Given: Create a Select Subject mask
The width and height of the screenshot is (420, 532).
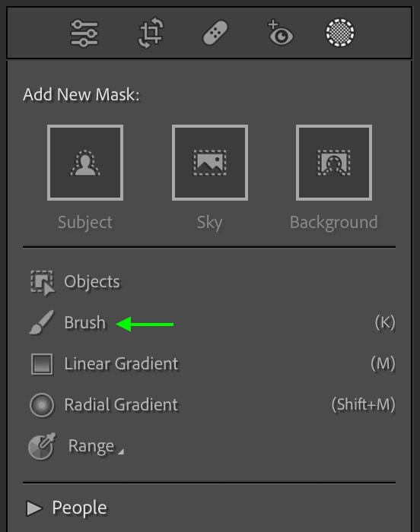Looking at the screenshot, I should [x=85, y=163].
